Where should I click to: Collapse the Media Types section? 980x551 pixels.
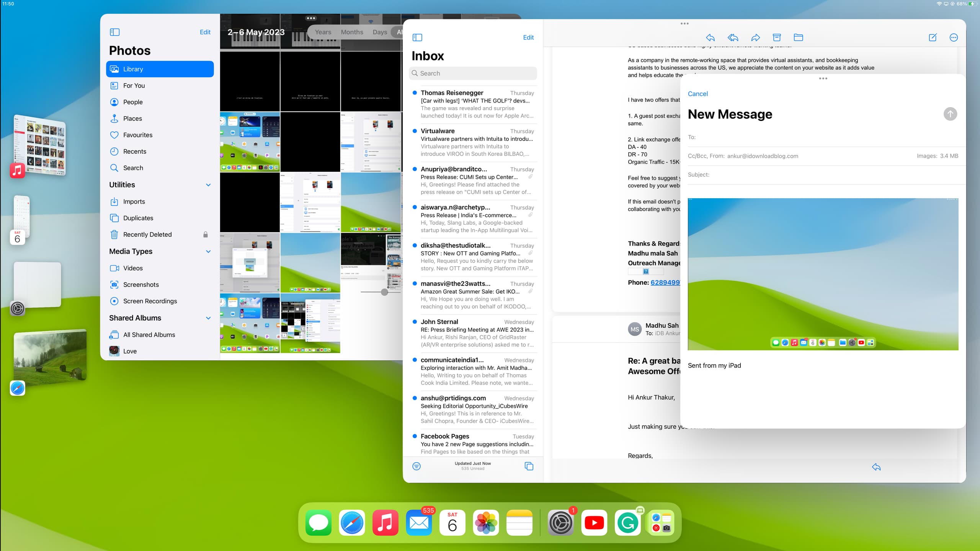click(208, 251)
